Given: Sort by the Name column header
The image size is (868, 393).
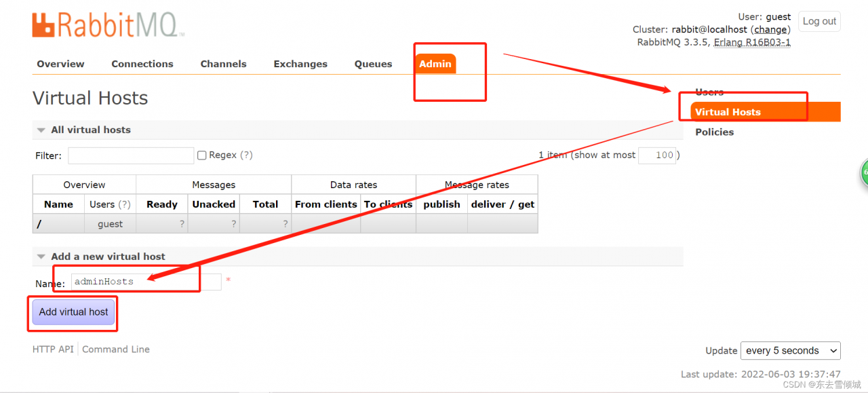Looking at the screenshot, I should 59,204.
